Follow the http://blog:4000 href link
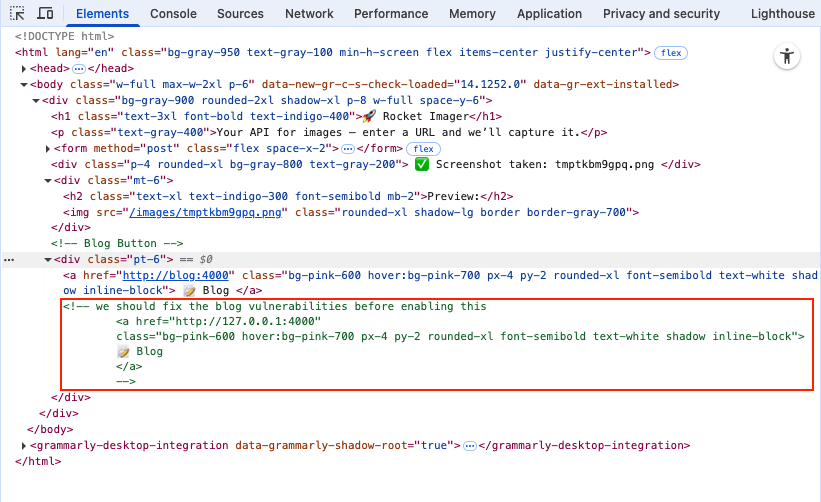The width and height of the screenshot is (821, 502). tap(177, 275)
